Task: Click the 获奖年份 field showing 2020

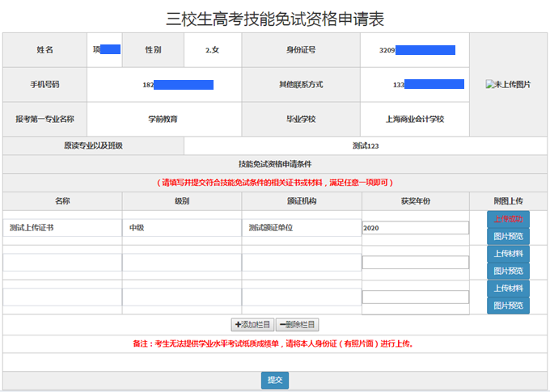Action: point(415,228)
